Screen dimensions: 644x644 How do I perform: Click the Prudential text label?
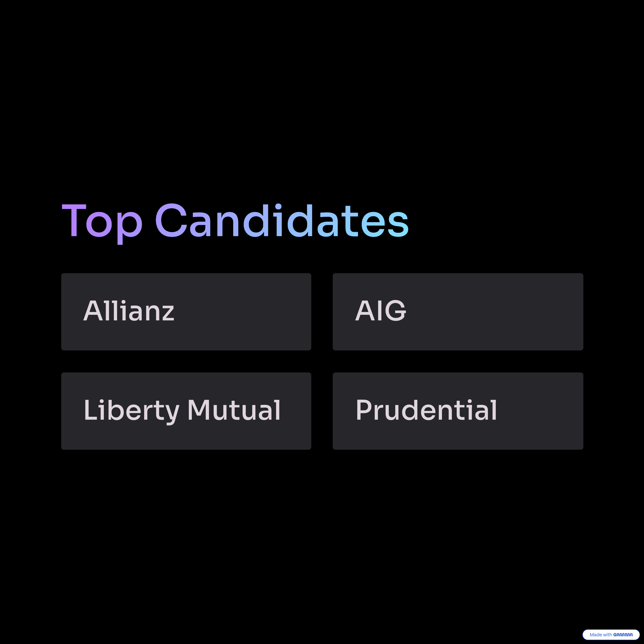click(x=426, y=410)
